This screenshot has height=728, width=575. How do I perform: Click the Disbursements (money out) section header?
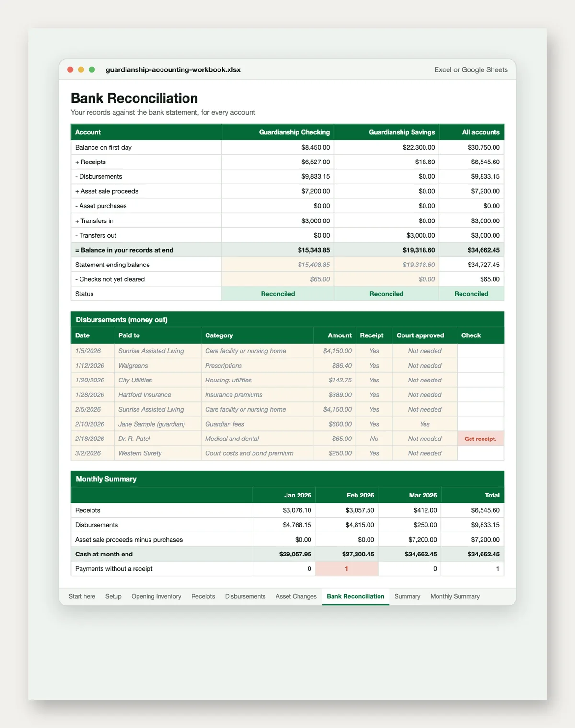click(x=287, y=320)
